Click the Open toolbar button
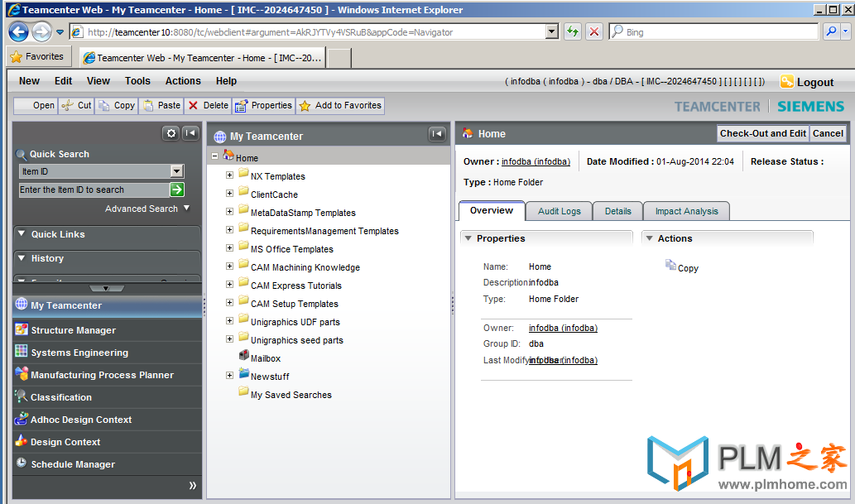Screen dimensions: 855x504 tap(36, 105)
